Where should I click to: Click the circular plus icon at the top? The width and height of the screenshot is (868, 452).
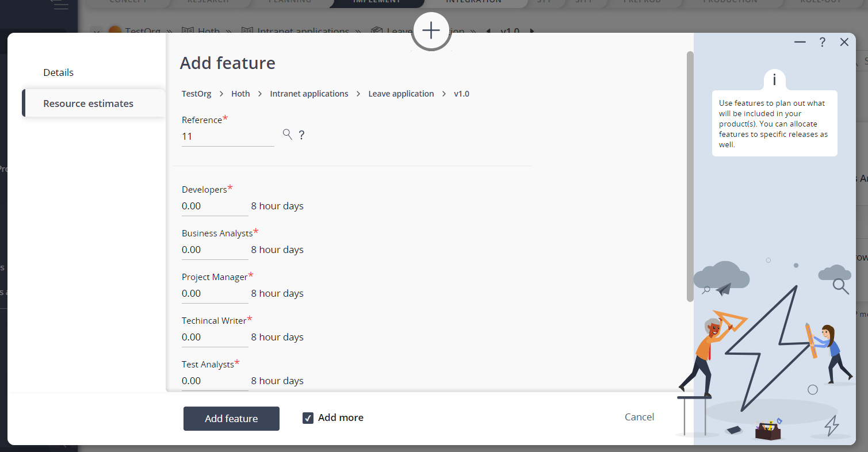[431, 30]
